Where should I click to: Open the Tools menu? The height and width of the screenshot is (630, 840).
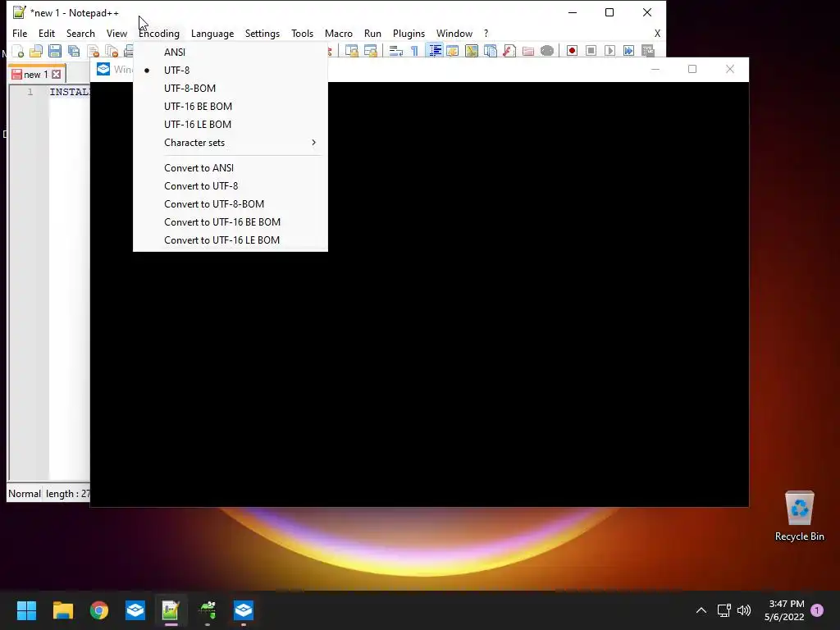[x=302, y=33]
